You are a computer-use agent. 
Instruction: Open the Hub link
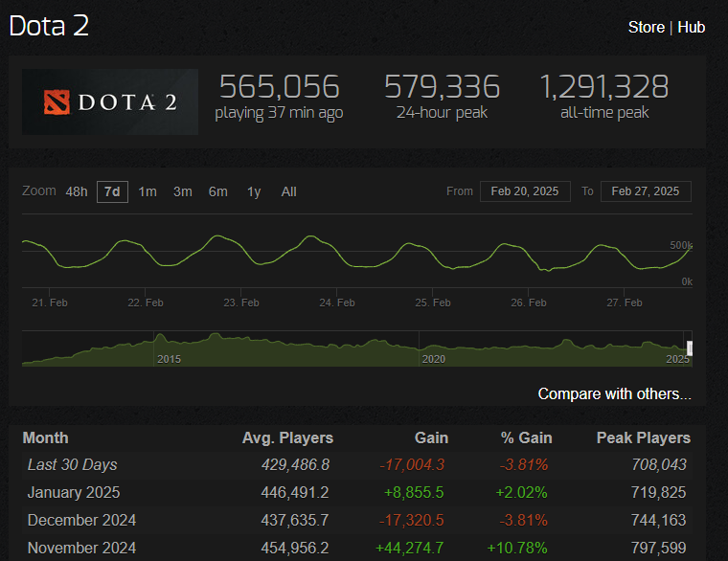(x=691, y=27)
